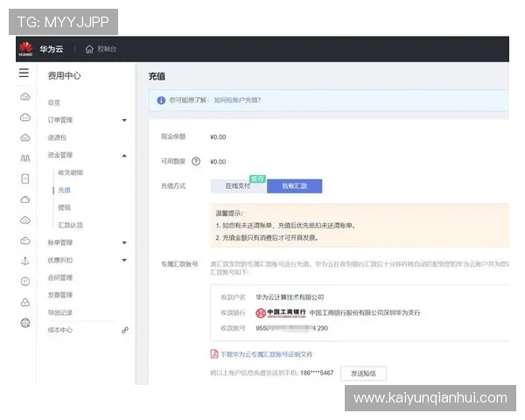Viewport: 525px width, 420px height.
Task: Open the hamburger menu icon
Action: [x=24, y=73]
